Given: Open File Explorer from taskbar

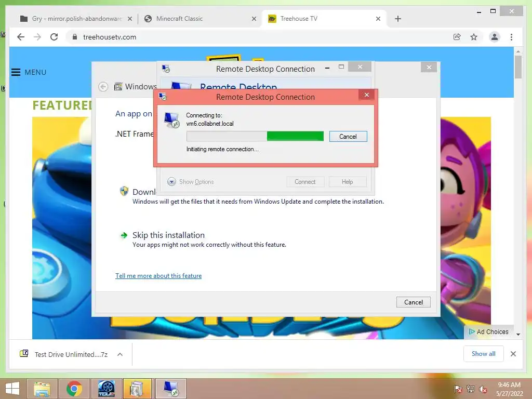Looking at the screenshot, I should pyautogui.click(x=42, y=389).
